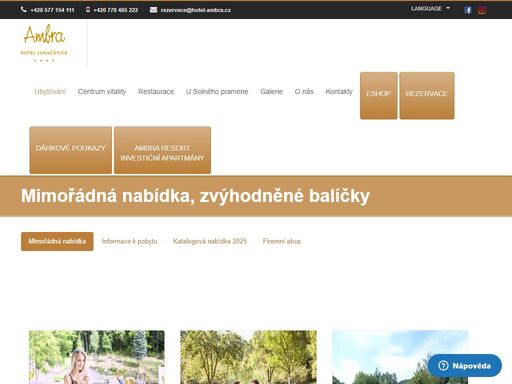Select the Mimořádná nabídka tab
Viewport: 512px width, 384px height.
(x=57, y=241)
